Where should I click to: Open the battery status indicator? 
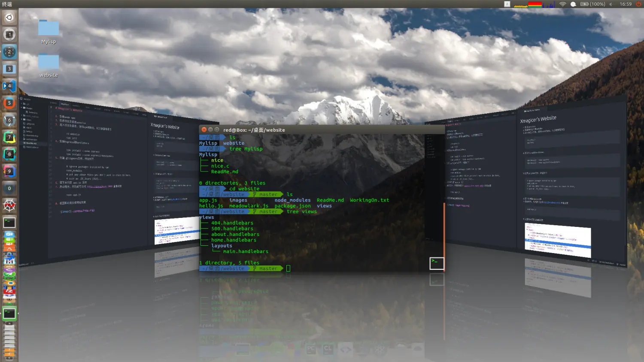pos(592,4)
